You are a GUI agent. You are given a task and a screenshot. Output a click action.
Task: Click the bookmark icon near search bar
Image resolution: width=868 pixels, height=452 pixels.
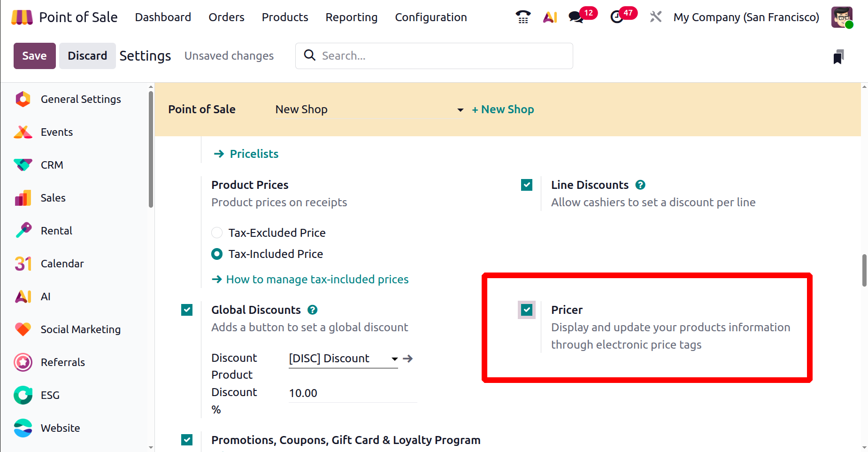coord(838,57)
